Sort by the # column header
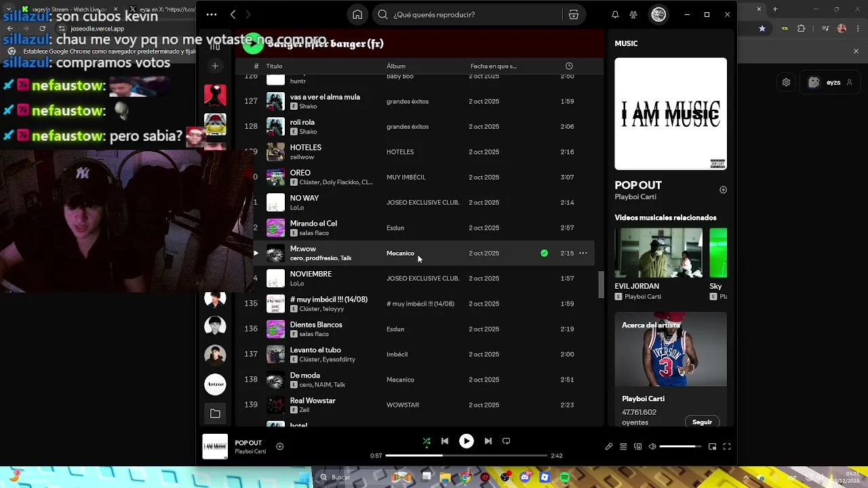Screen dimensions: 868x488 256,66
